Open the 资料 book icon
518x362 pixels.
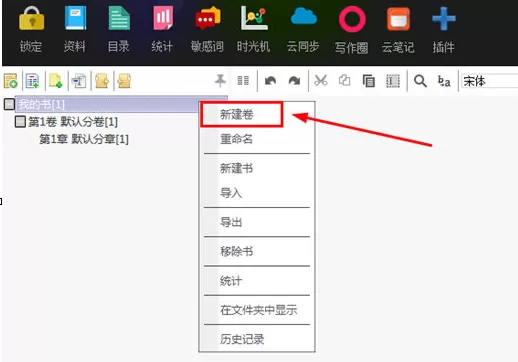click(x=75, y=19)
